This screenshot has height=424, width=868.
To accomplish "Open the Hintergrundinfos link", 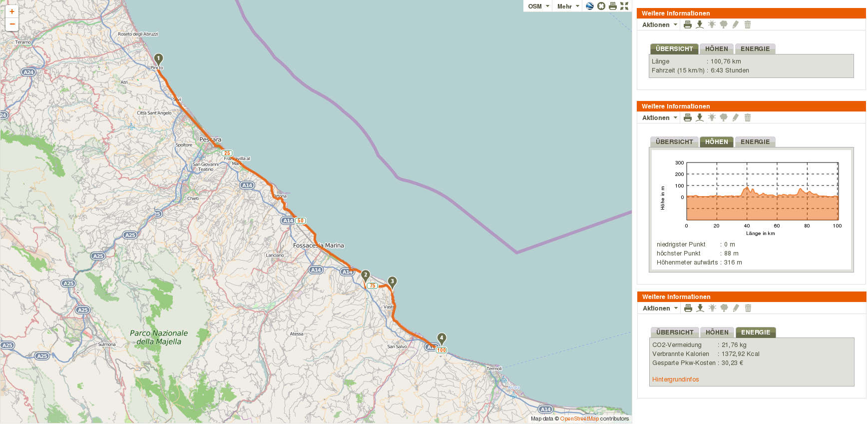I will (x=675, y=379).
